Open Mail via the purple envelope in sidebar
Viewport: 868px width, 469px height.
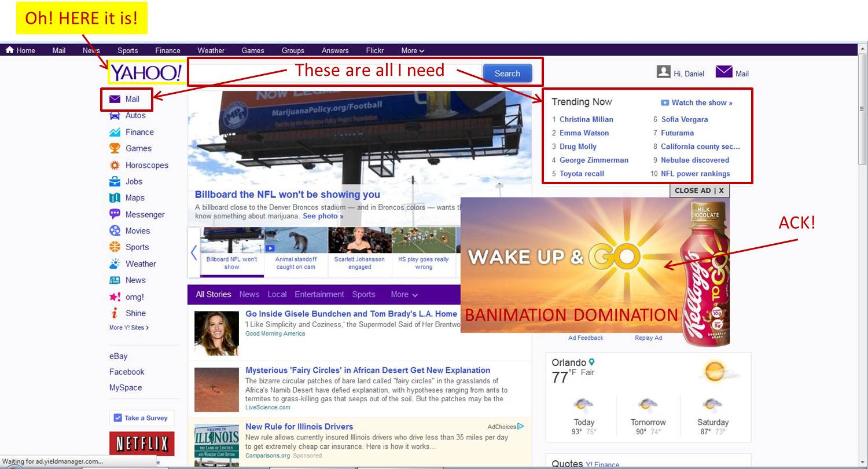[x=115, y=99]
